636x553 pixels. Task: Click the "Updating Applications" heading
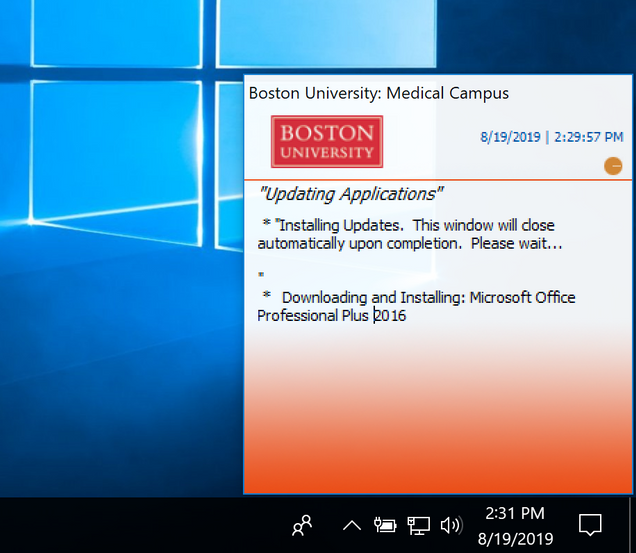(x=351, y=194)
